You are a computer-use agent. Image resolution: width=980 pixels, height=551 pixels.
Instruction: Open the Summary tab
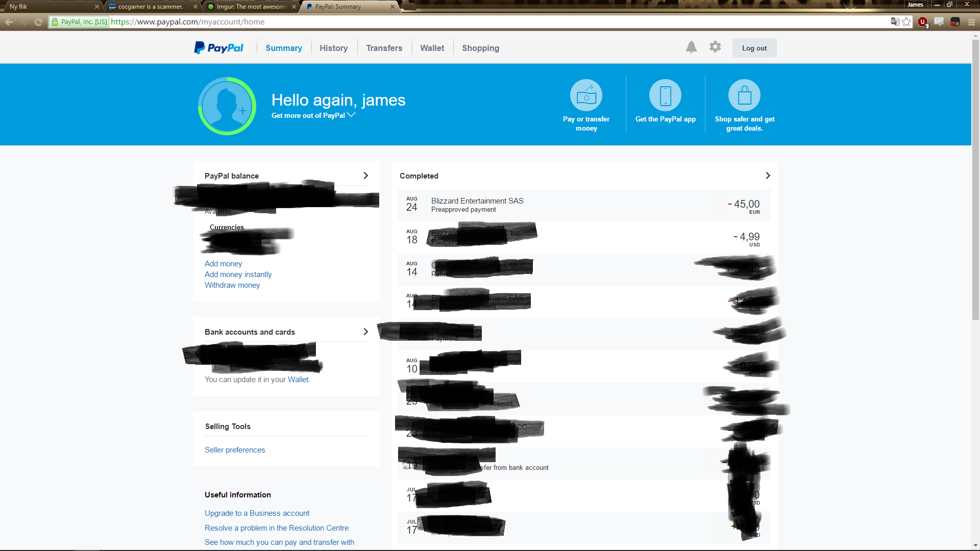(284, 48)
